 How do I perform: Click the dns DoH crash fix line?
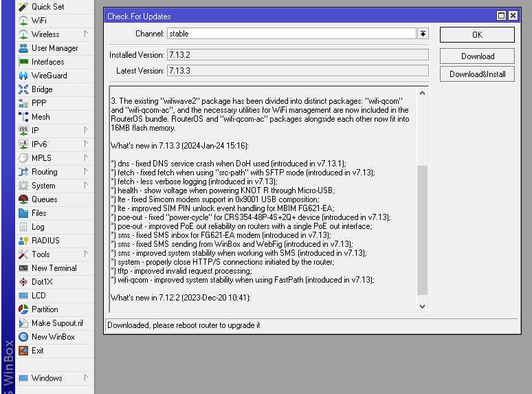229,164
